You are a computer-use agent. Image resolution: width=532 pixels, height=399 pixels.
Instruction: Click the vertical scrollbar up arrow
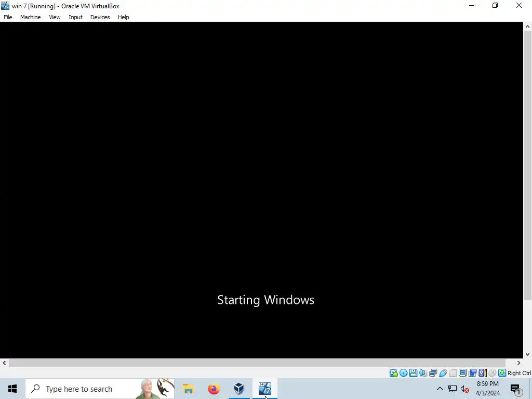(528, 26)
